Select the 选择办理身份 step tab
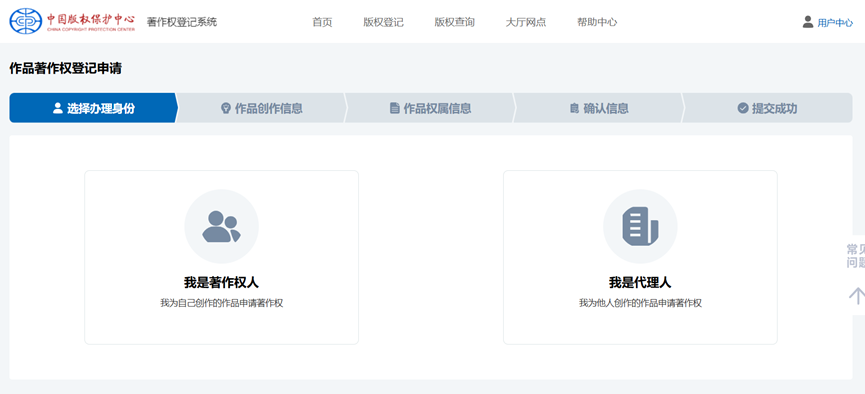The width and height of the screenshot is (865, 394). [93, 108]
